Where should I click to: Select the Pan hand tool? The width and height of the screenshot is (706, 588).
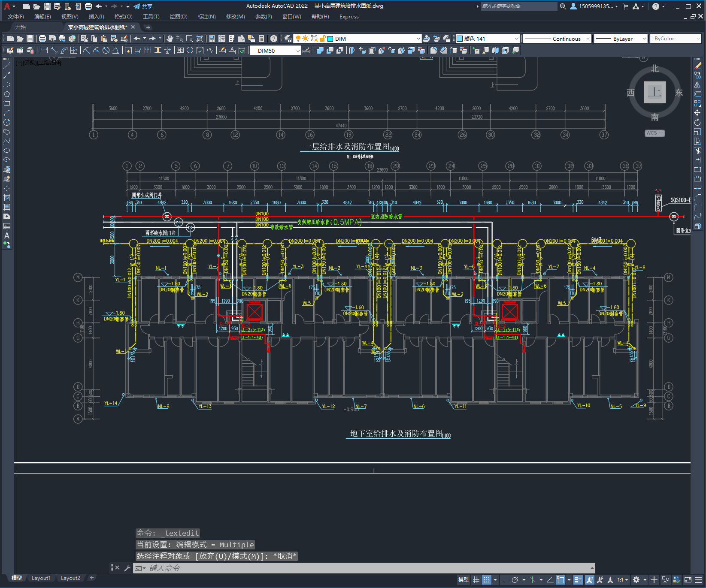point(170,39)
